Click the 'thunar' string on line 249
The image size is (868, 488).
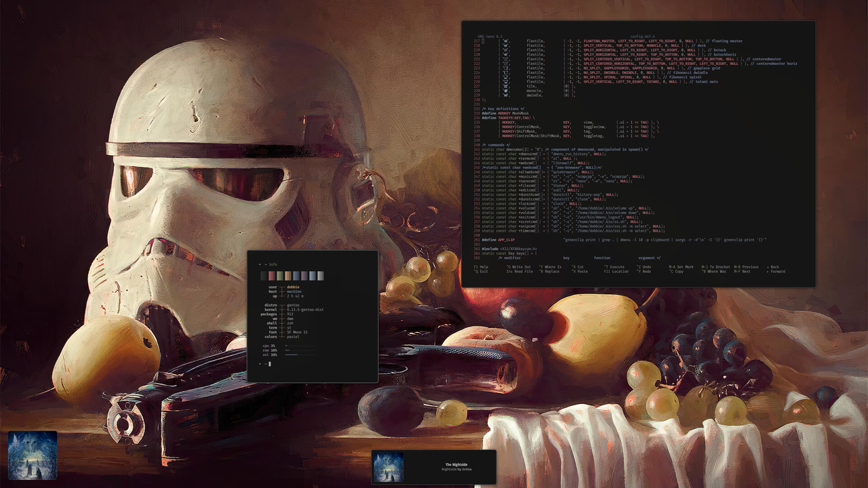coord(560,186)
